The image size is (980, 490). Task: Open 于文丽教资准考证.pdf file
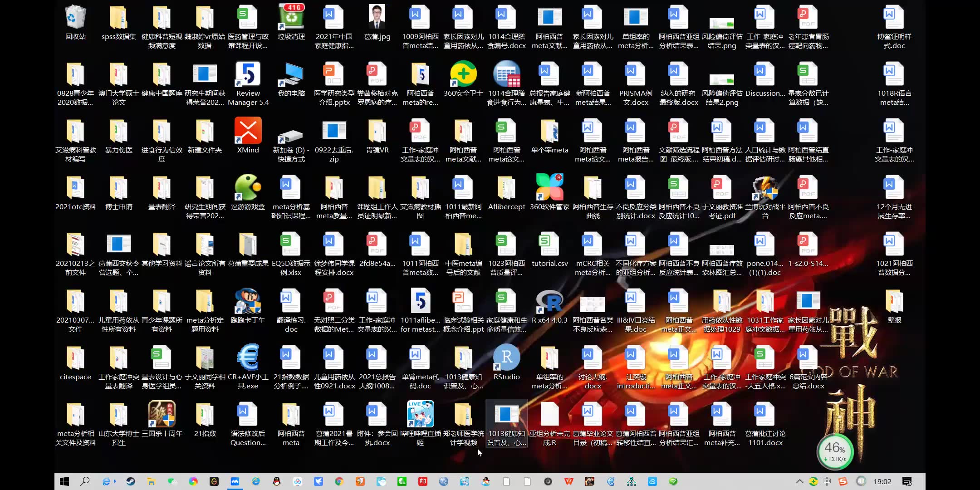point(722,197)
